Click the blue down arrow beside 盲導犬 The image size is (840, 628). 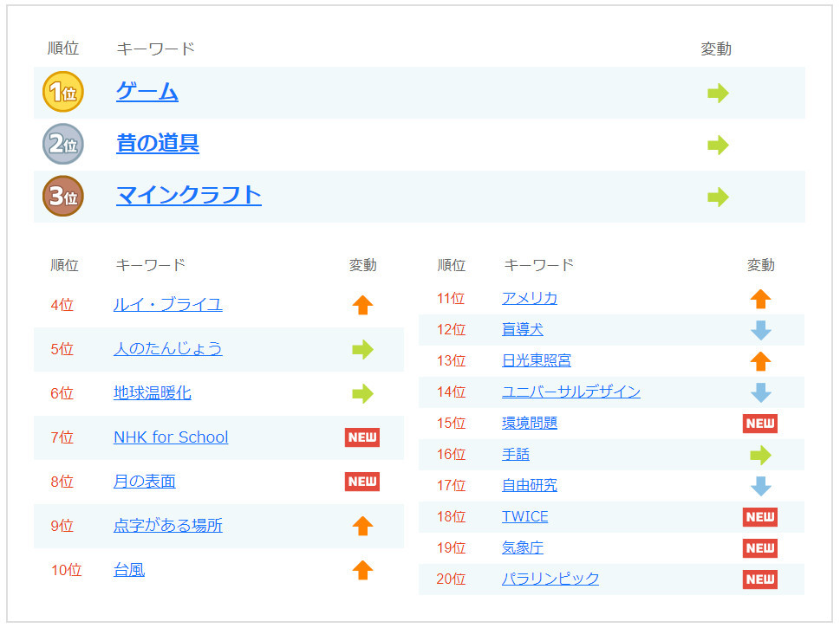[761, 330]
